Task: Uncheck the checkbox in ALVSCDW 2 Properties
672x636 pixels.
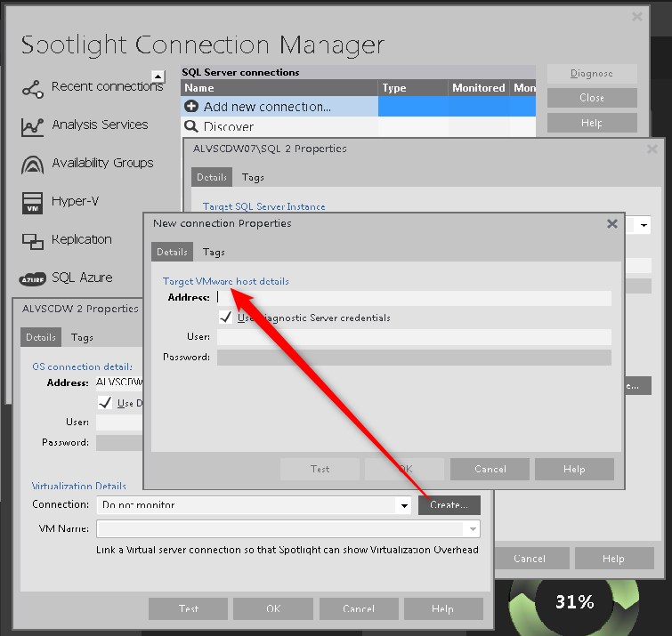Action: coord(105,403)
